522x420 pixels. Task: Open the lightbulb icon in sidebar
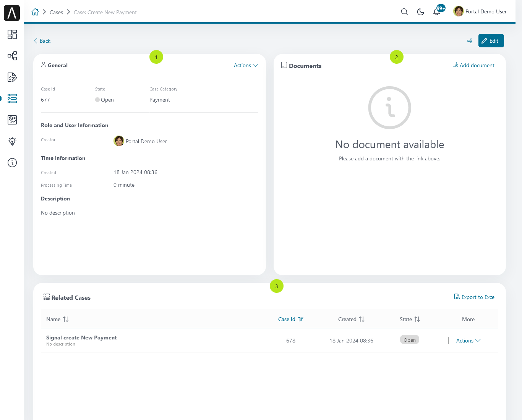point(12,141)
